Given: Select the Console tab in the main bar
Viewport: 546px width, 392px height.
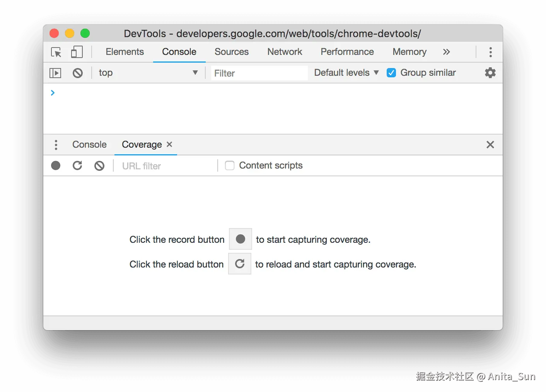Looking at the screenshot, I should [179, 52].
